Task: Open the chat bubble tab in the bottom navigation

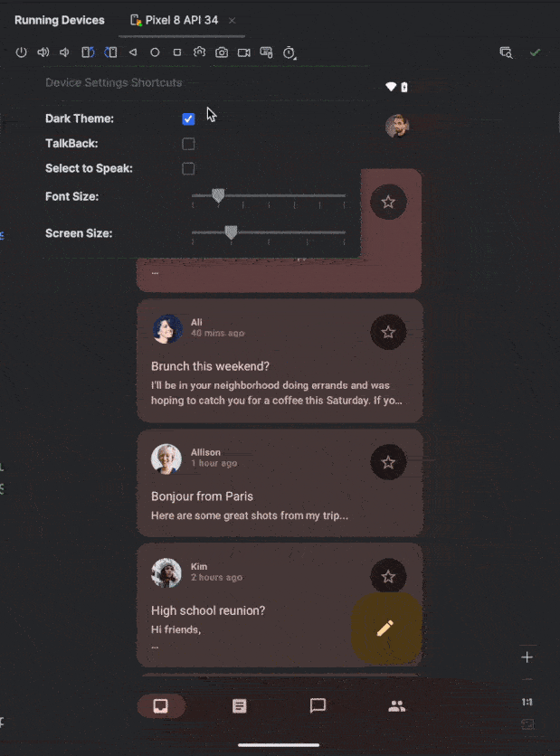Action: tap(318, 706)
